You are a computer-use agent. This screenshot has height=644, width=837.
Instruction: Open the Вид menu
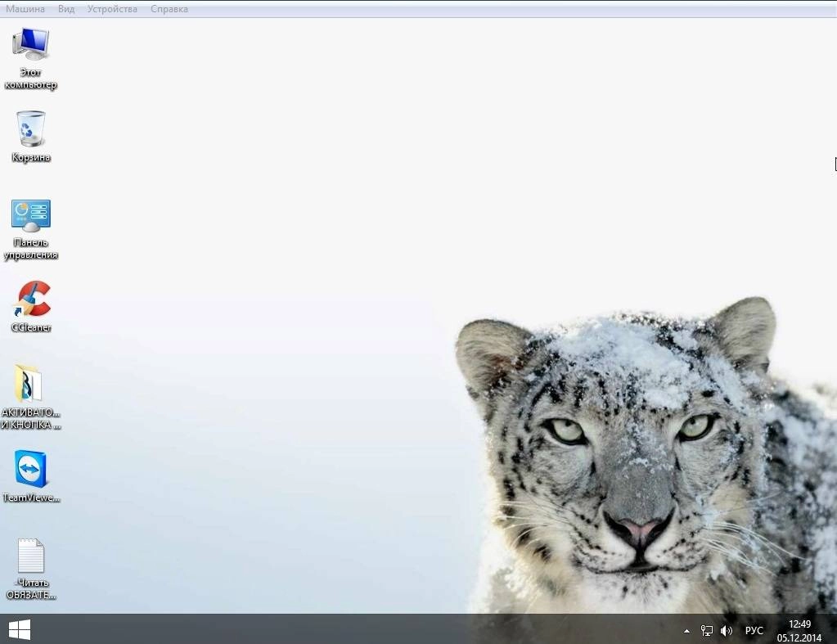point(66,9)
